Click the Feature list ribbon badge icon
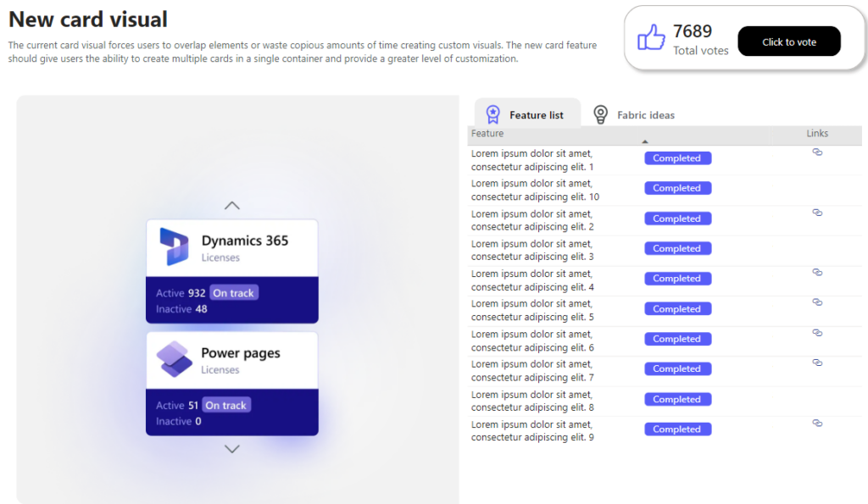Viewport: 868px width, 504px height. tap(492, 114)
